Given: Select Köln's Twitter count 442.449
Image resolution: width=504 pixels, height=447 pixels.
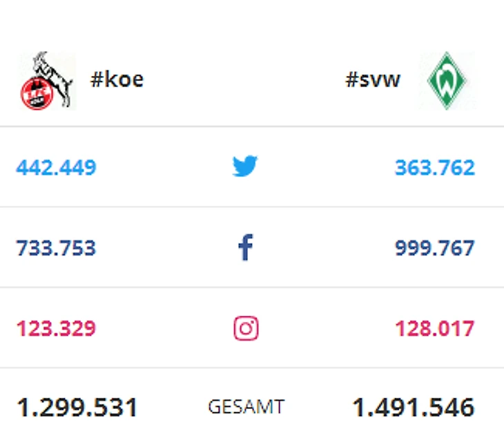Looking at the screenshot, I should tap(57, 167).
